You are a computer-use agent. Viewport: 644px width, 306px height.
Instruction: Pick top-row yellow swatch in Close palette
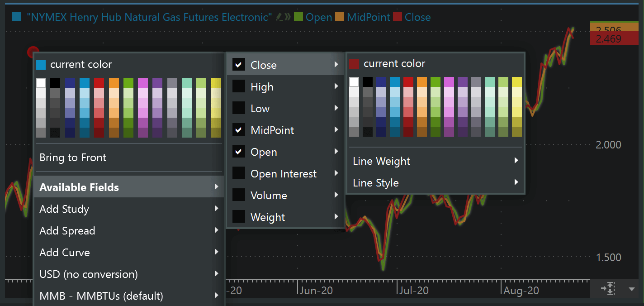click(x=517, y=82)
